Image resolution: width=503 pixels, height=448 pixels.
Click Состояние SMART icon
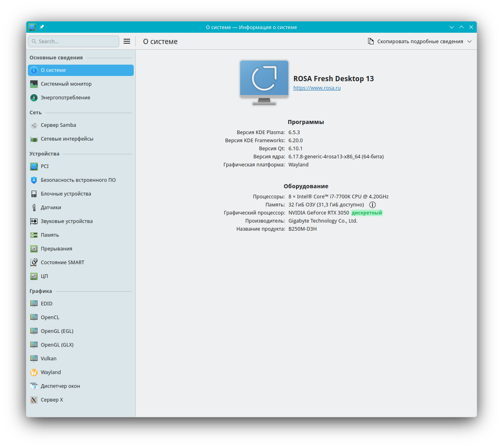click(34, 263)
